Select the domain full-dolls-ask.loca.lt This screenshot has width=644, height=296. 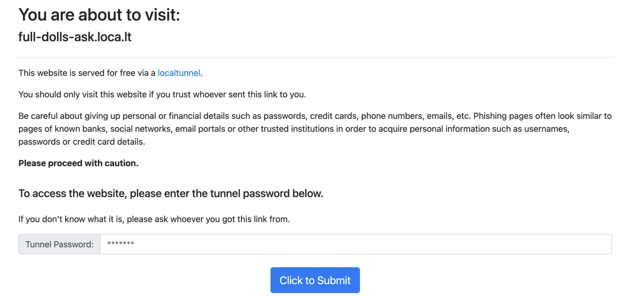(x=75, y=36)
